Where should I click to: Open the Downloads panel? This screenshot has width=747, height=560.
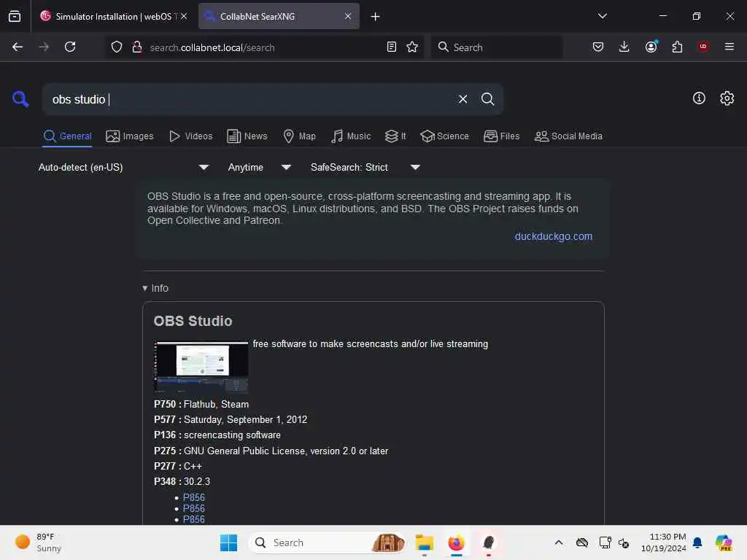(624, 47)
